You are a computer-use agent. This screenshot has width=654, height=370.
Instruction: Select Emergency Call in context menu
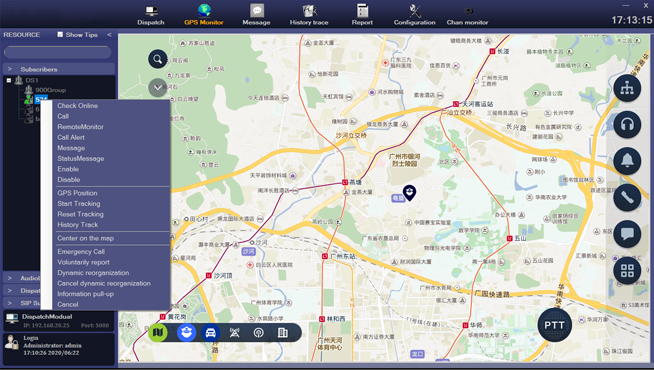[81, 252]
